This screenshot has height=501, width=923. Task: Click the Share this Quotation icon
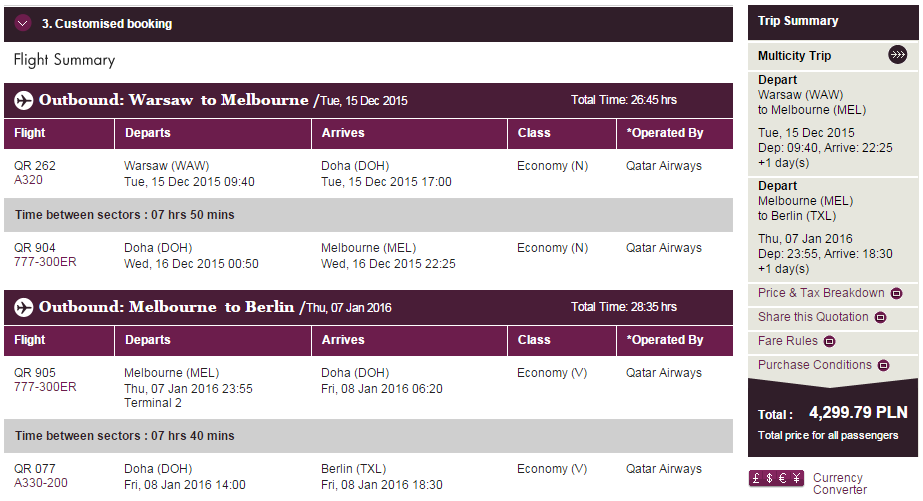pos(880,317)
